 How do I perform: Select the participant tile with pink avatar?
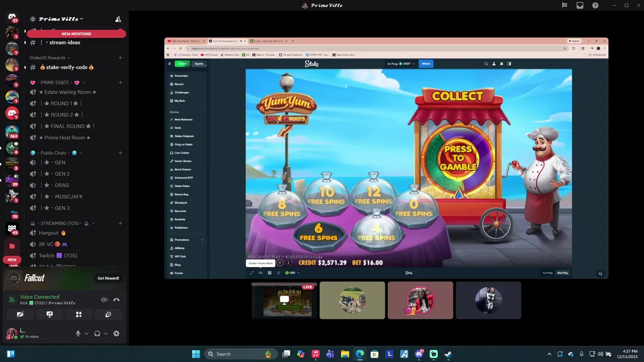[420, 300]
